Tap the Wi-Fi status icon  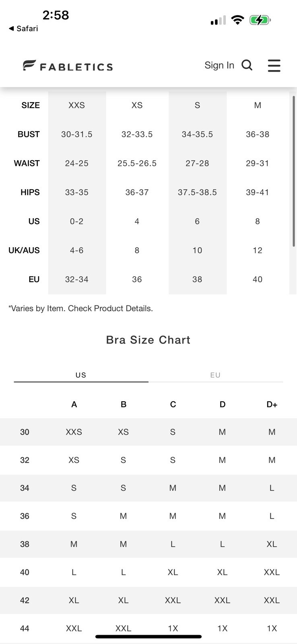point(238,20)
